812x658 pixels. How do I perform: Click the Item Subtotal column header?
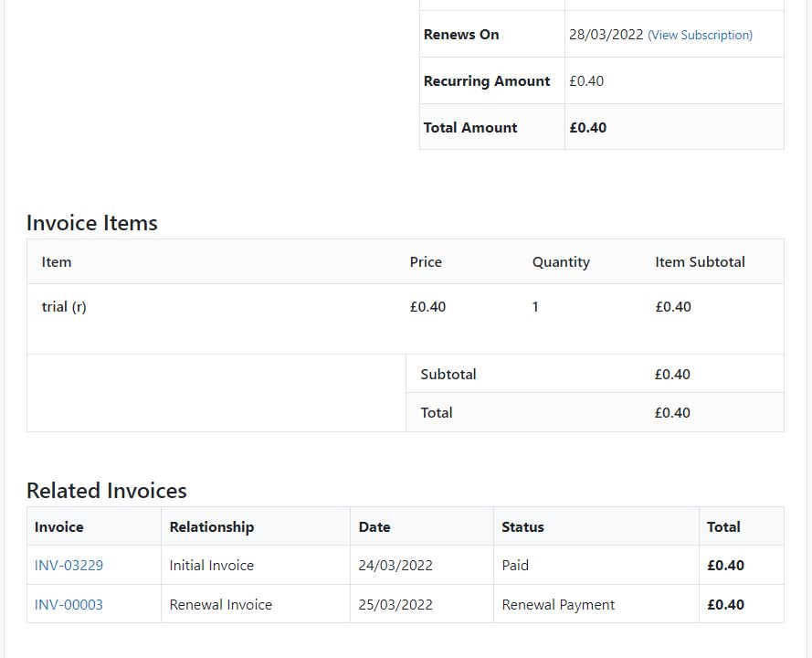click(x=700, y=261)
